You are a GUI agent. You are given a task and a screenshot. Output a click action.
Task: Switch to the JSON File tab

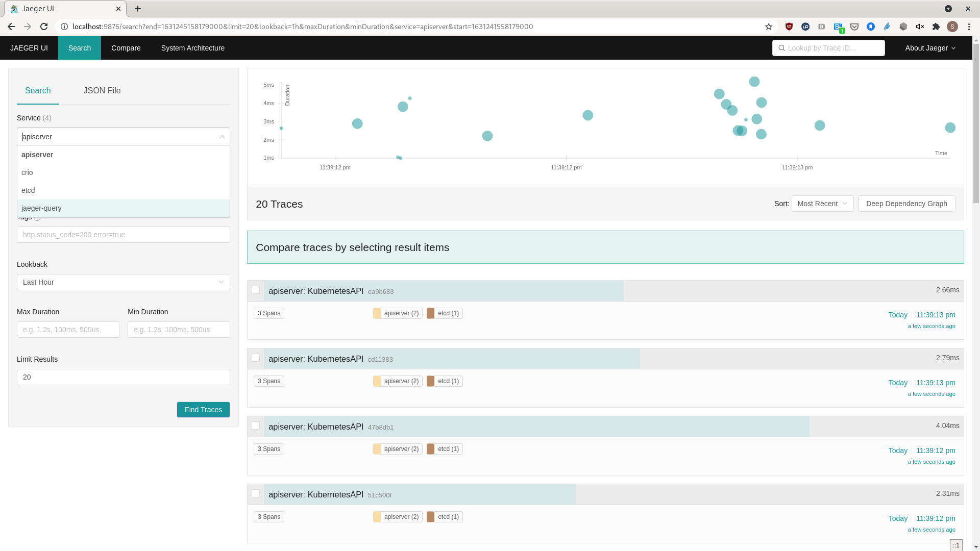coord(102,91)
